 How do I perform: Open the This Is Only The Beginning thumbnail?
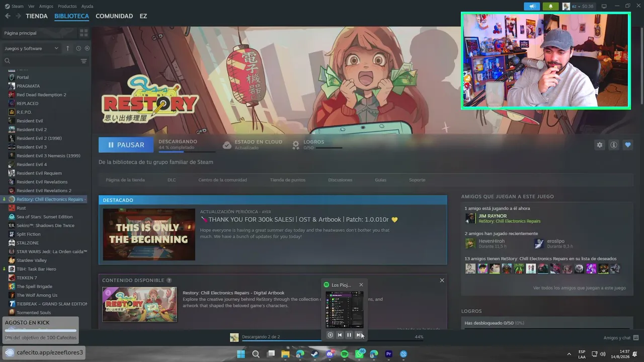[x=149, y=234]
